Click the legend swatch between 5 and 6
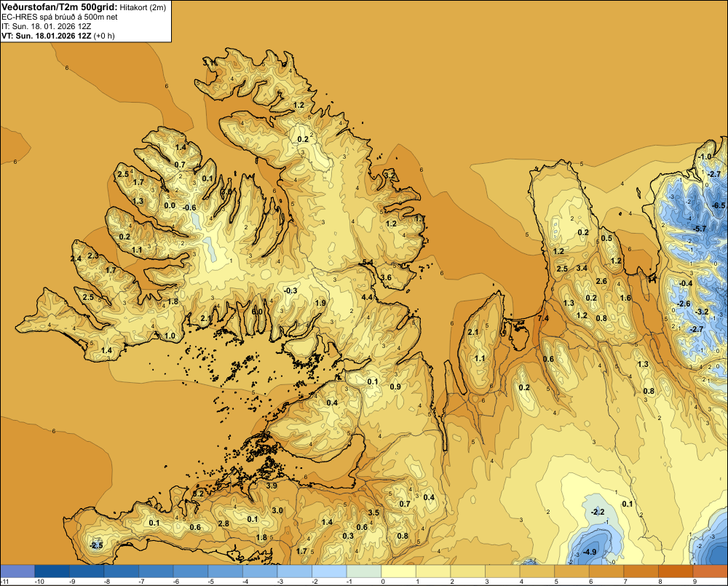The image size is (728, 586). click(x=572, y=571)
